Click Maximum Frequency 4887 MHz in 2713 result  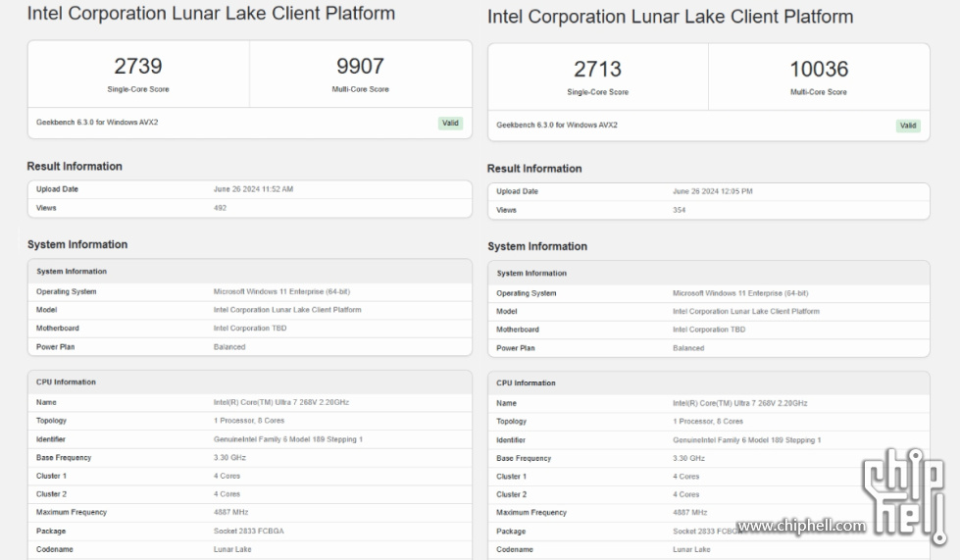tap(690, 513)
